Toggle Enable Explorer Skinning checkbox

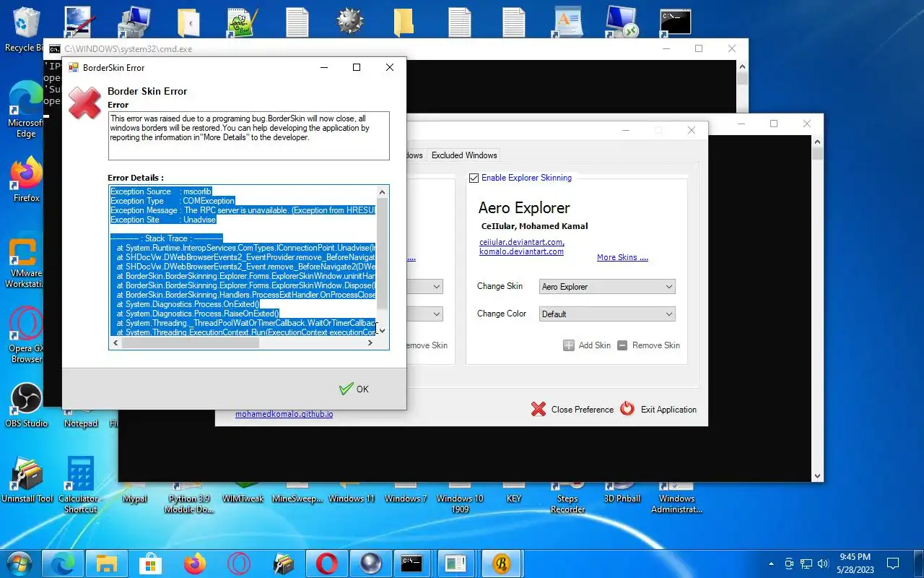click(x=474, y=178)
